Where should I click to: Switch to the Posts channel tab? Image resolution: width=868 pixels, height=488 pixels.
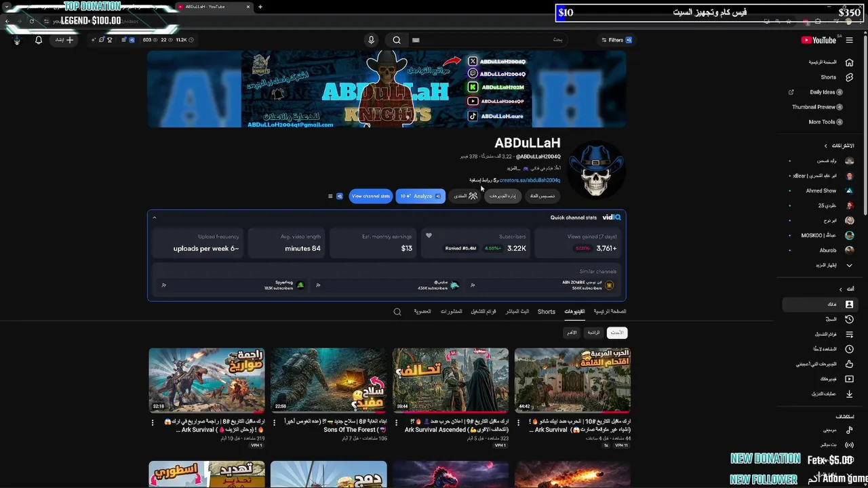(x=452, y=312)
